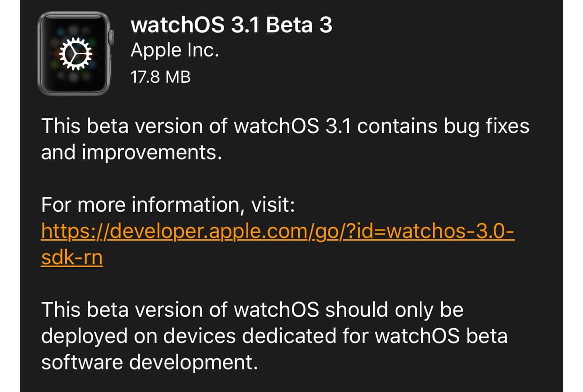Screen dimensions: 583x392
Task: Click the 'and improvements.' text line
Action: [129, 153]
